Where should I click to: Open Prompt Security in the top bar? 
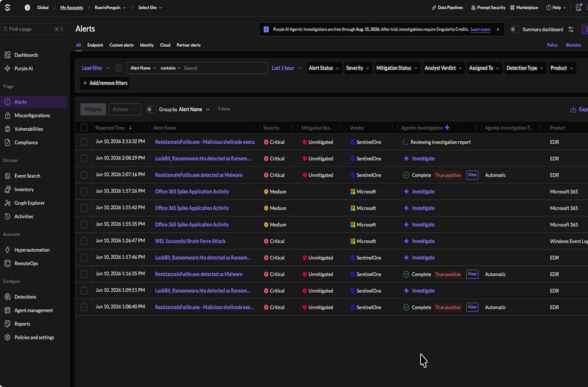(x=488, y=8)
